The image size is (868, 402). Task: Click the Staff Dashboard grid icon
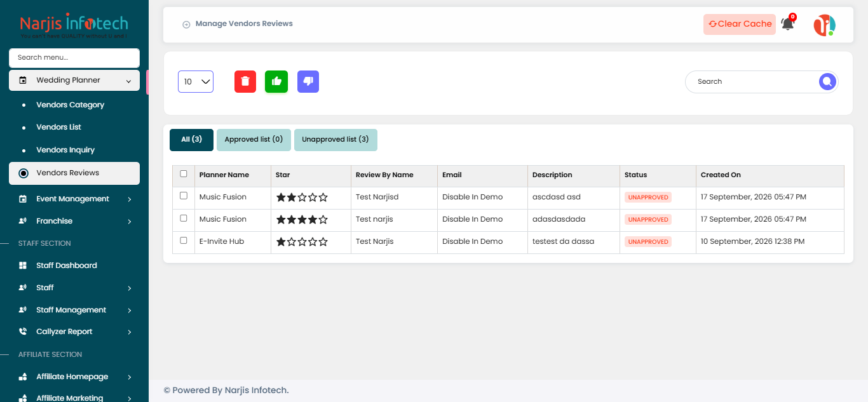(x=23, y=265)
